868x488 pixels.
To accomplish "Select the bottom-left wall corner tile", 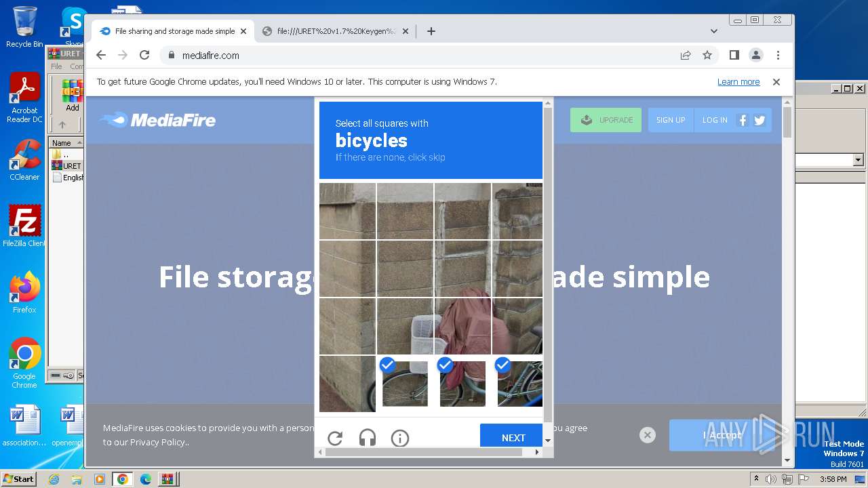I will (x=347, y=384).
